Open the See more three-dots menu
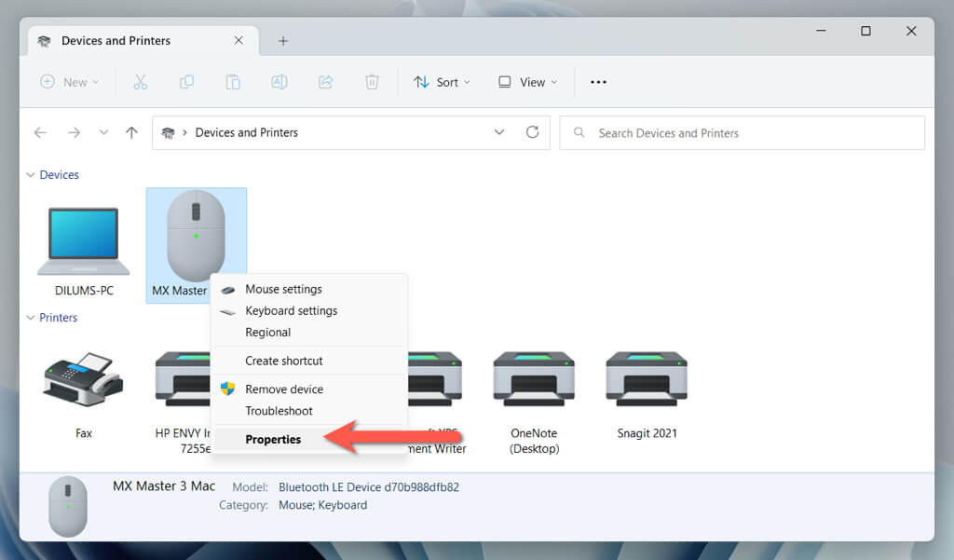Screen dimensions: 954x560 click(x=598, y=82)
